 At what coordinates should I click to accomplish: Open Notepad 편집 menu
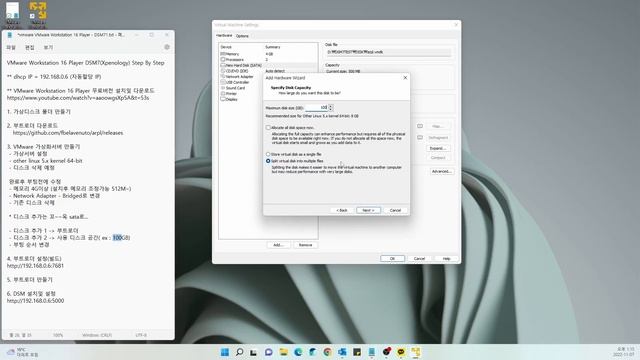pos(30,48)
